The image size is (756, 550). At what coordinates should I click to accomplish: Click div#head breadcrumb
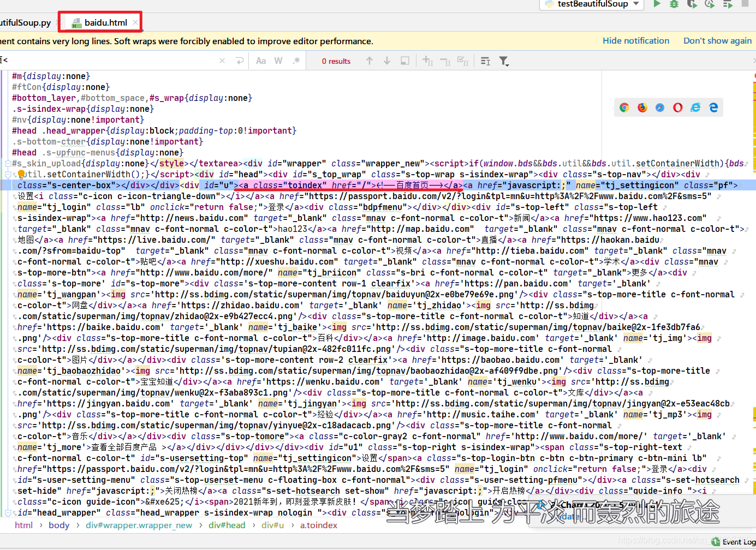pyautogui.click(x=227, y=525)
